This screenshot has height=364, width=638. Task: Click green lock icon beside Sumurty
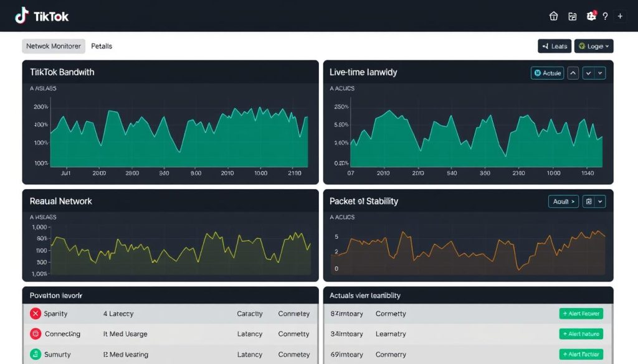pos(36,354)
